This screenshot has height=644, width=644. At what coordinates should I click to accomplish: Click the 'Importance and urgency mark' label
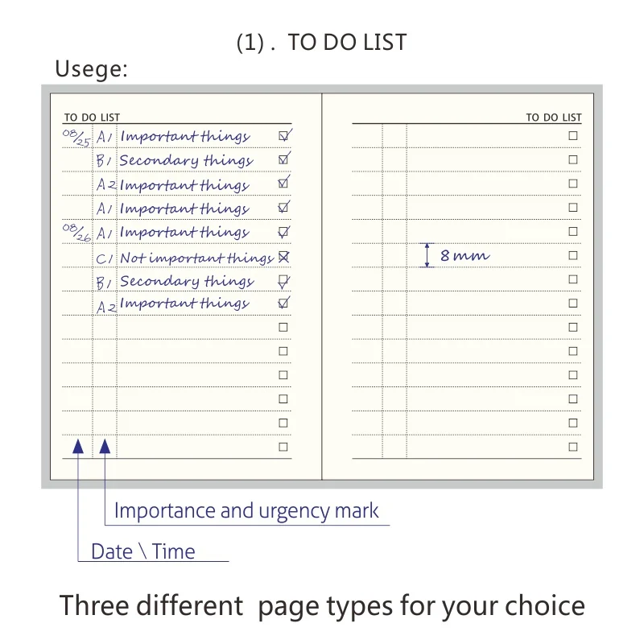click(246, 511)
